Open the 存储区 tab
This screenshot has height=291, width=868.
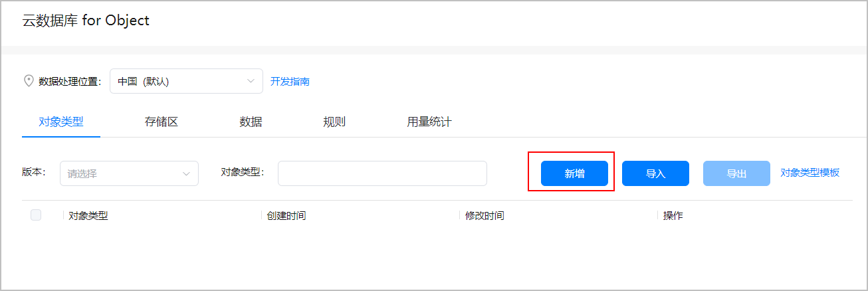point(162,122)
